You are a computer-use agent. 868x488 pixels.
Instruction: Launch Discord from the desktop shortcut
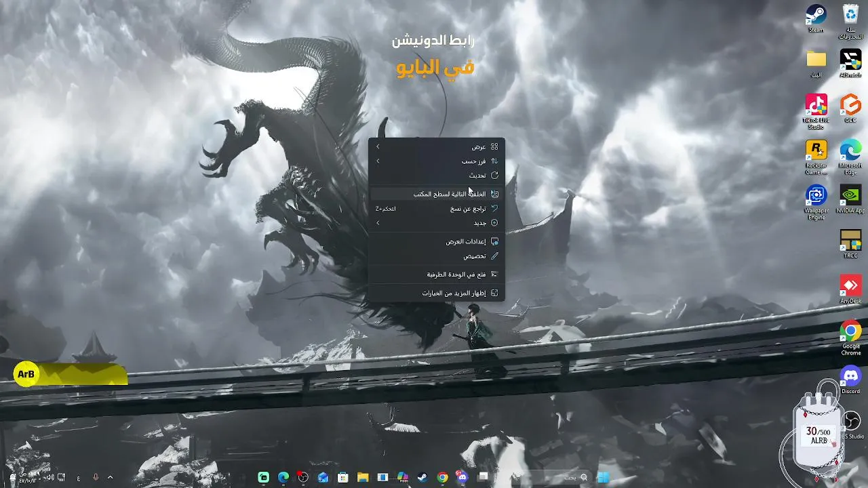pos(850,380)
